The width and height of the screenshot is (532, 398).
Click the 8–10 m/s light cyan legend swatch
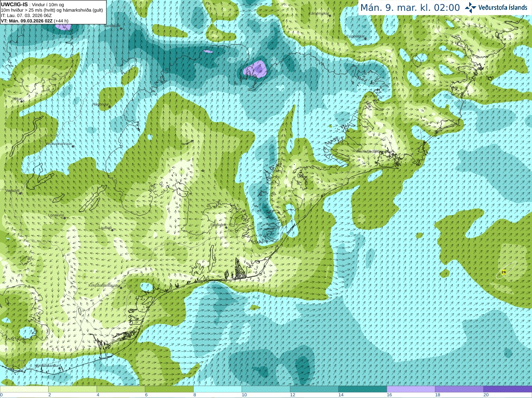tap(217, 389)
